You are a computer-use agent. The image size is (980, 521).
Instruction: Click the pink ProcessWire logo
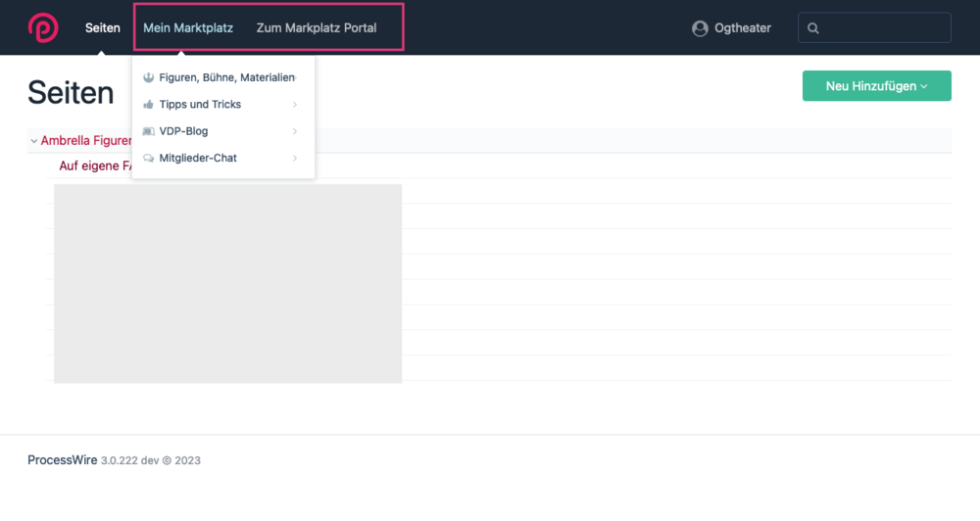pos(43,27)
